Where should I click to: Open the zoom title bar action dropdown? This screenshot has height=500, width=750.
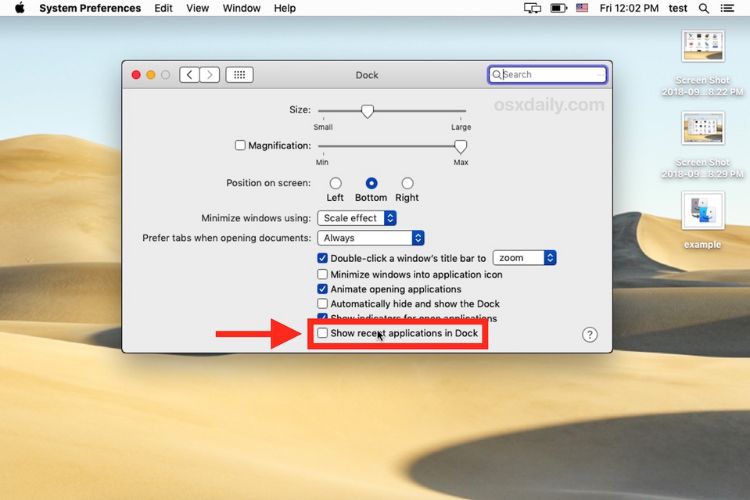point(524,258)
